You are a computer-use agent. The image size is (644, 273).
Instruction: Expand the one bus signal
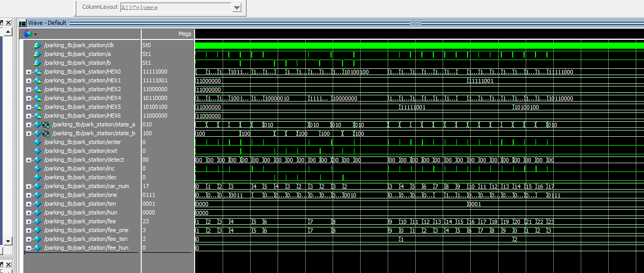(x=29, y=195)
